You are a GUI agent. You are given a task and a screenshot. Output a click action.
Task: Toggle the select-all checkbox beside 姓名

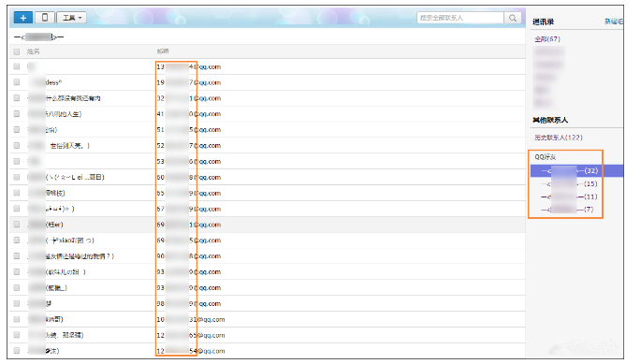16,51
